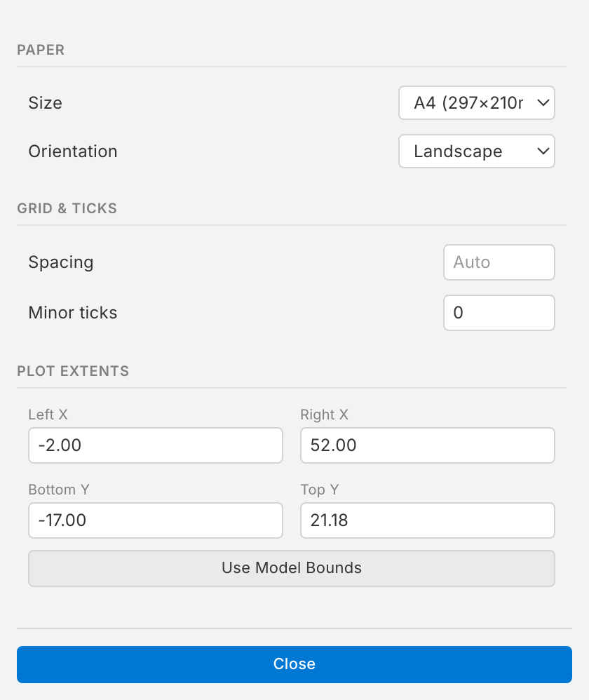Click the Orientation label
The height and width of the screenshot is (700, 589).
[x=73, y=152]
